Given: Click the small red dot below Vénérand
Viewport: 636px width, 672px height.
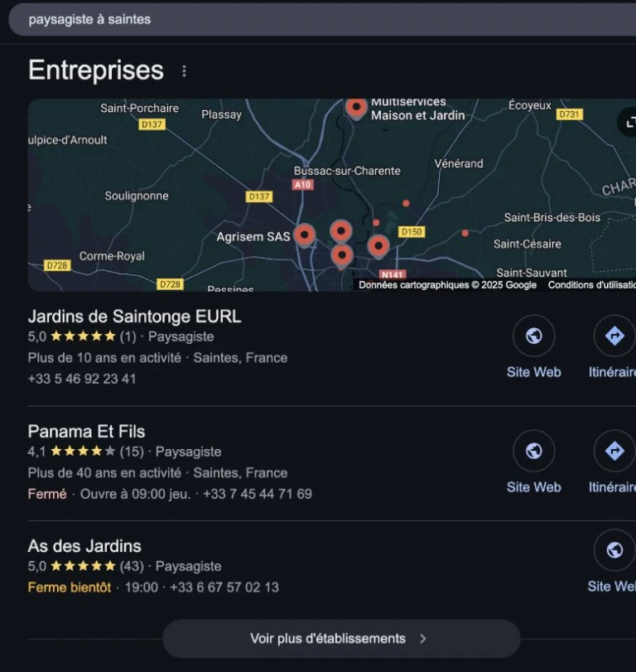Looking at the screenshot, I should point(406,203).
